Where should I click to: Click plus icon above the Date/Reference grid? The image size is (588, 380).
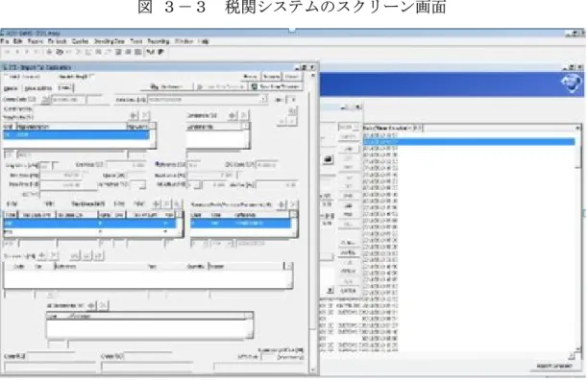click(x=42, y=255)
